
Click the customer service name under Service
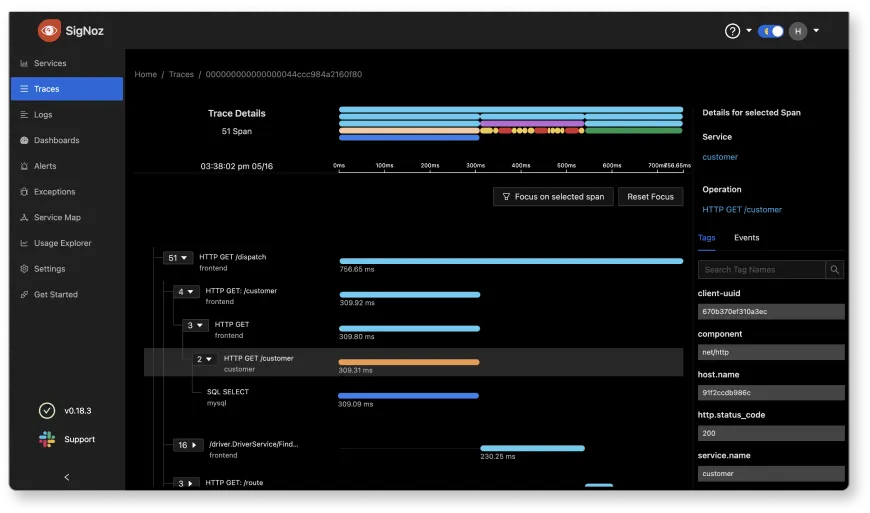pyautogui.click(x=720, y=157)
